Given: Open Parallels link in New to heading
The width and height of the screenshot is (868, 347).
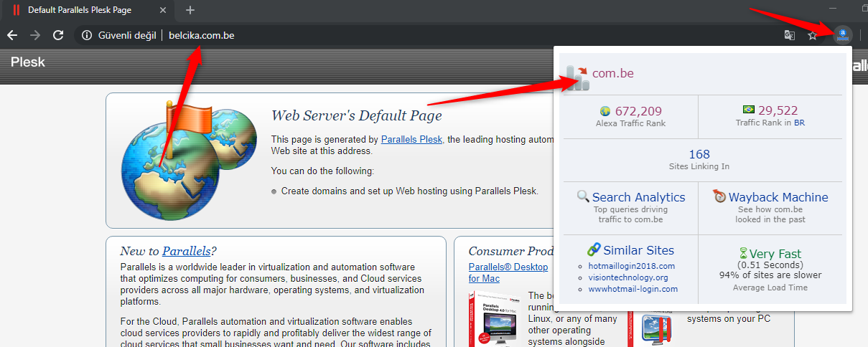Looking at the screenshot, I should click(187, 251).
